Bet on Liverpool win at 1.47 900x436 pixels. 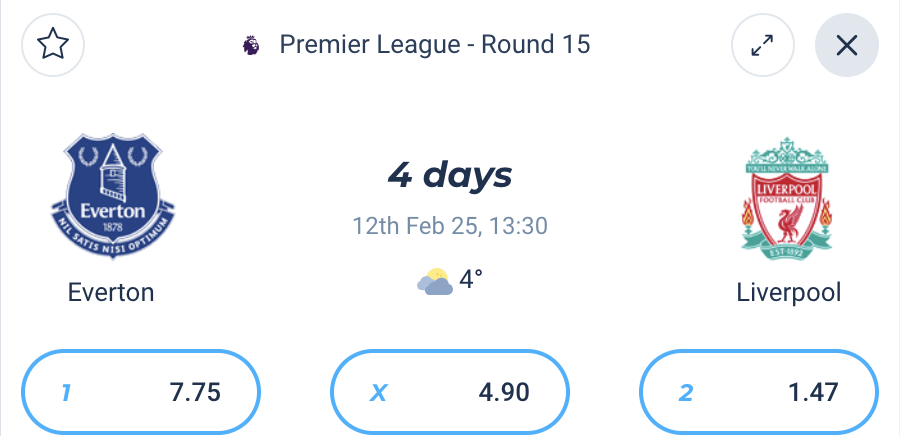click(x=759, y=392)
